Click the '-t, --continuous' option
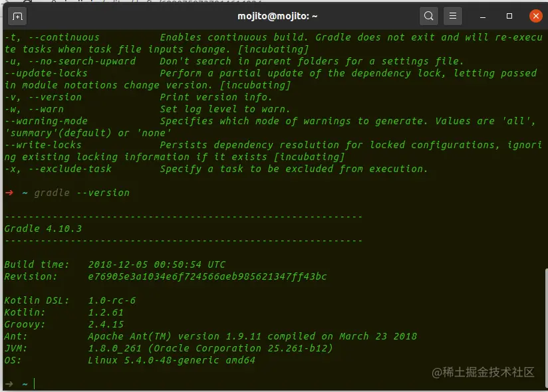The width and height of the screenshot is (548, 392). click(x=52, y=37)
